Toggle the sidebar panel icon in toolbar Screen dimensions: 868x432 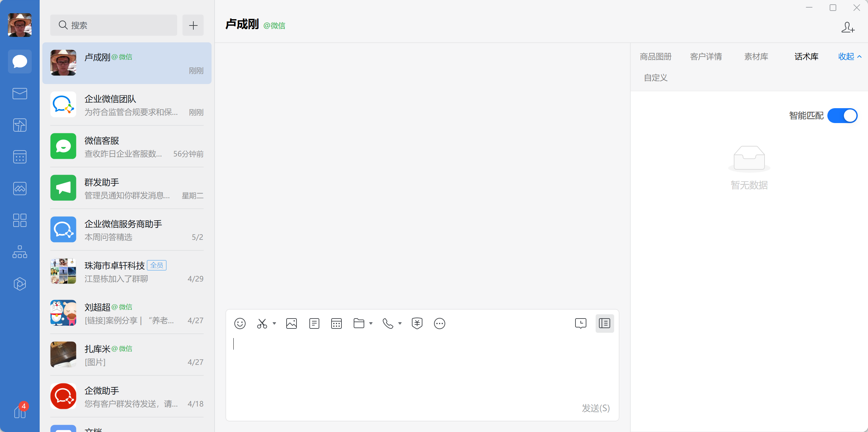(605, 324)
